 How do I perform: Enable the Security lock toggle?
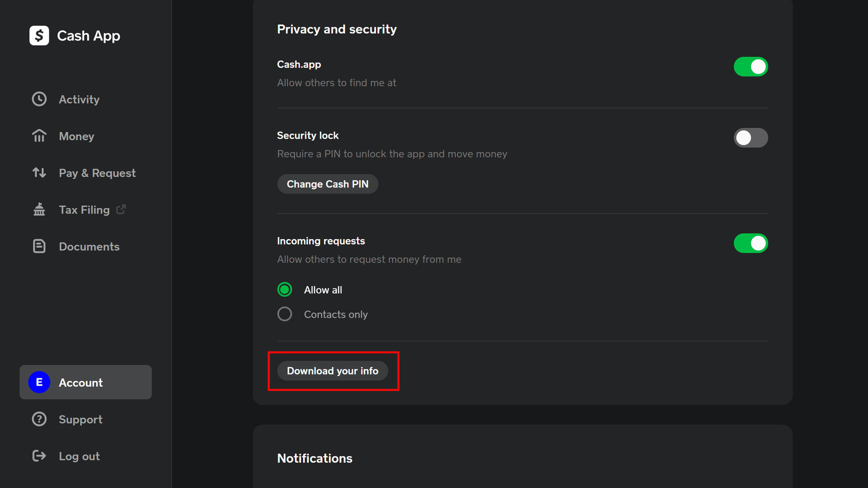coord(750,138)
